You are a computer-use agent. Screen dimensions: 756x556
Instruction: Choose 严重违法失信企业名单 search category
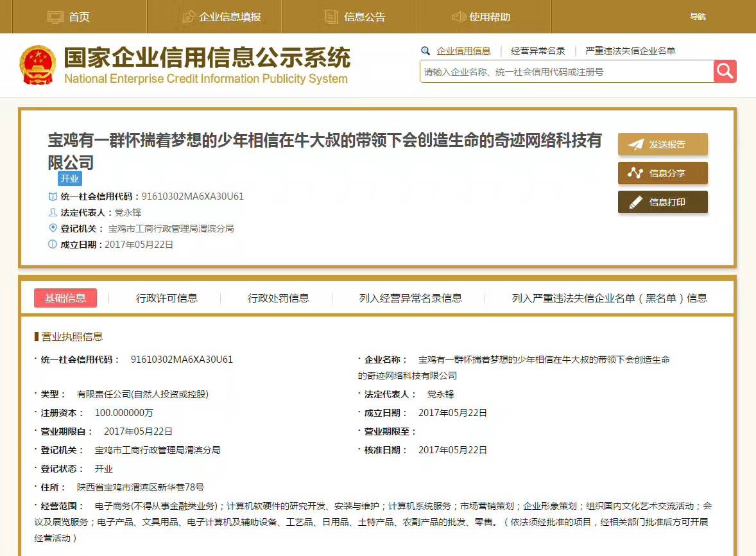coord(630,51)
